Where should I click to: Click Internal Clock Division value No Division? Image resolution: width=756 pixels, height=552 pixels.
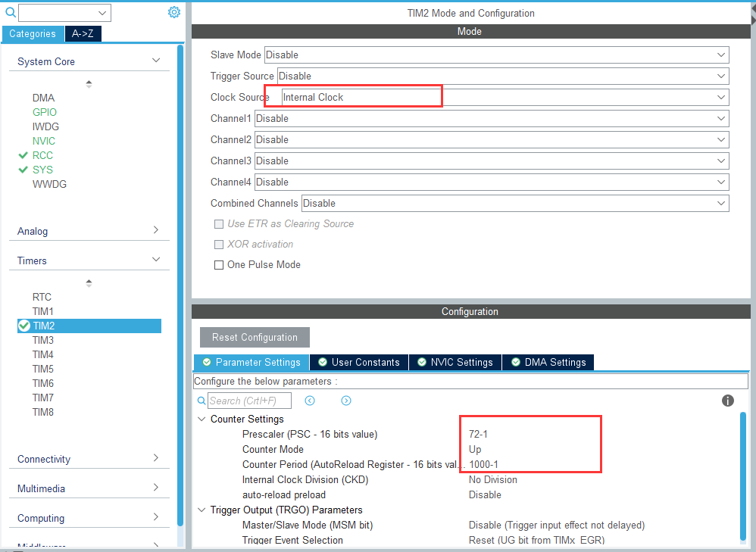point(492,480)
